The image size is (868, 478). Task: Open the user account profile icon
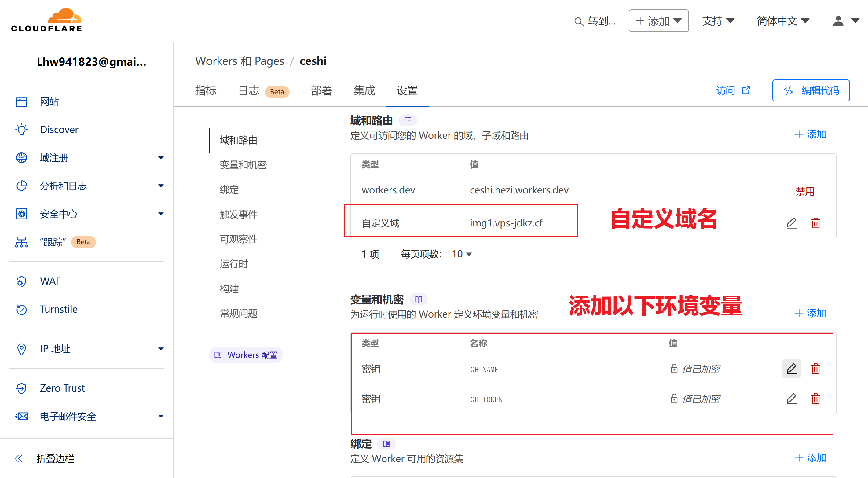(x=838, y=21)
